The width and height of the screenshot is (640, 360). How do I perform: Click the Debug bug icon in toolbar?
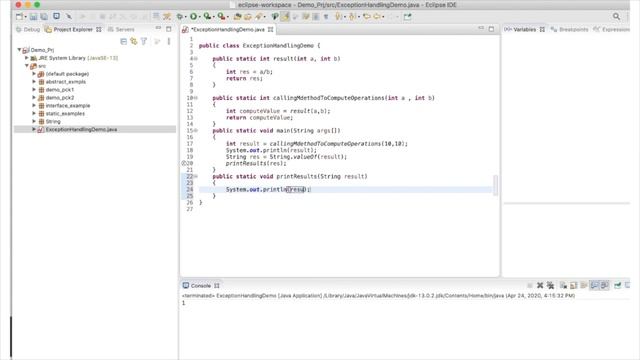click(x=180, y=16)
